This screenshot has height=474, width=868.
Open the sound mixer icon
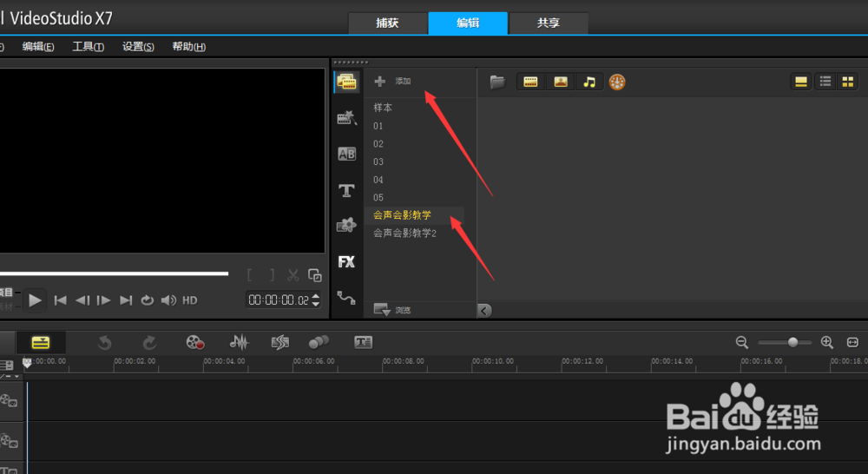point(240,343)
